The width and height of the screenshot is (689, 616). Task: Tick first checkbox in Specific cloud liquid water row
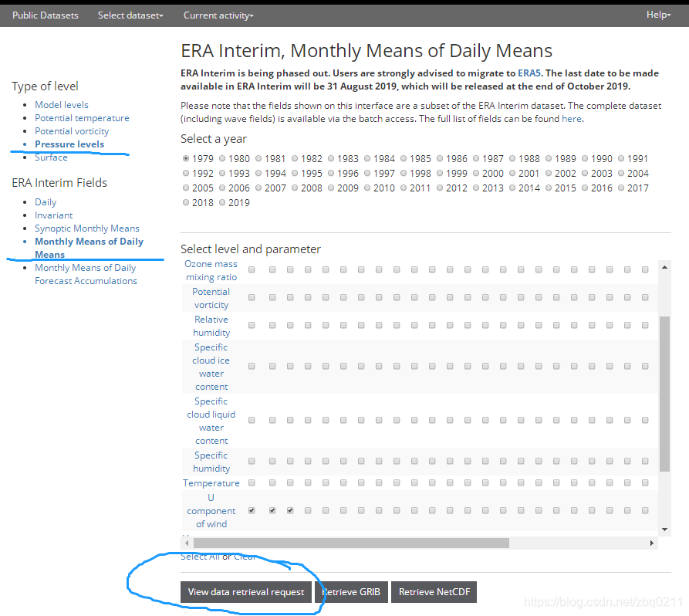point(252,421)
